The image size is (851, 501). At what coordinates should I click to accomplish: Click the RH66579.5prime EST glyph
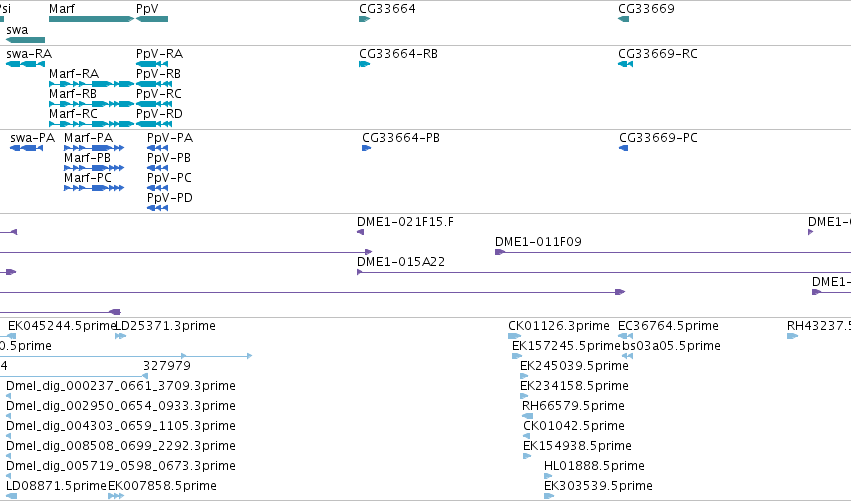527,416
